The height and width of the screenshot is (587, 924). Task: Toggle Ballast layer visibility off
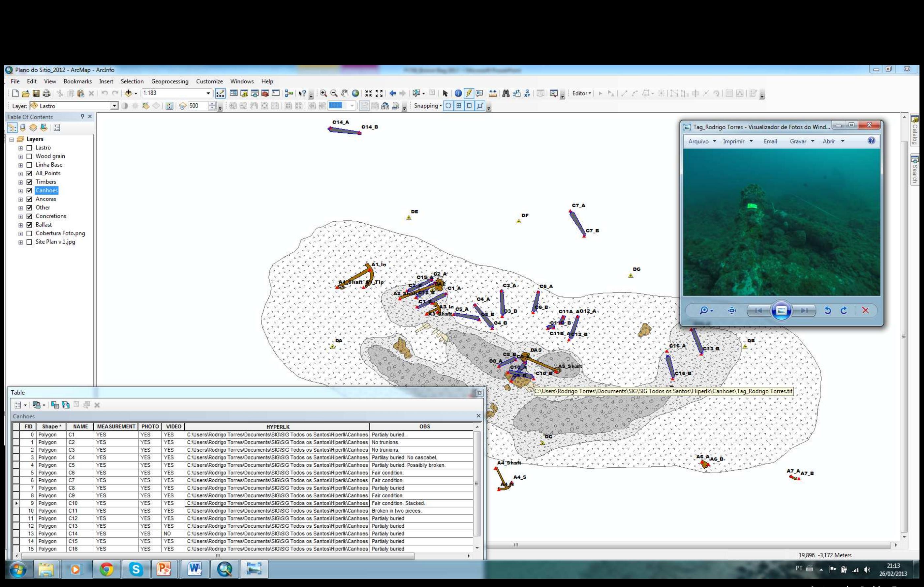point(29,225)
